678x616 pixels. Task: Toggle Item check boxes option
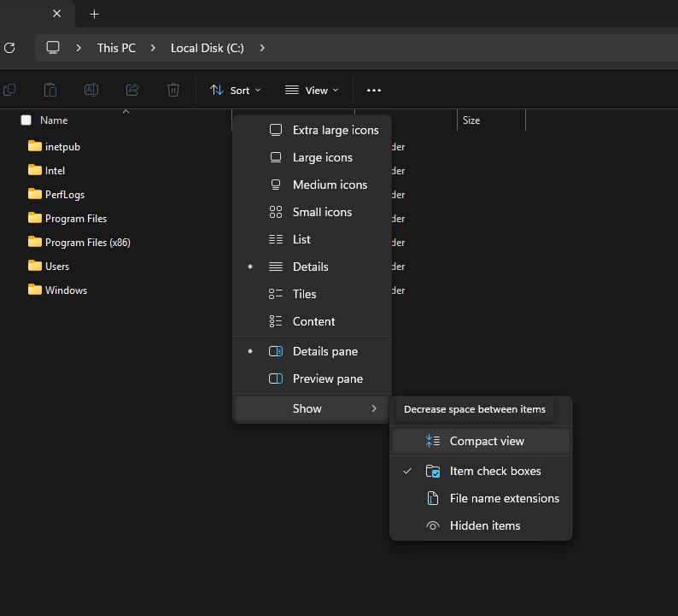(481, 471)
